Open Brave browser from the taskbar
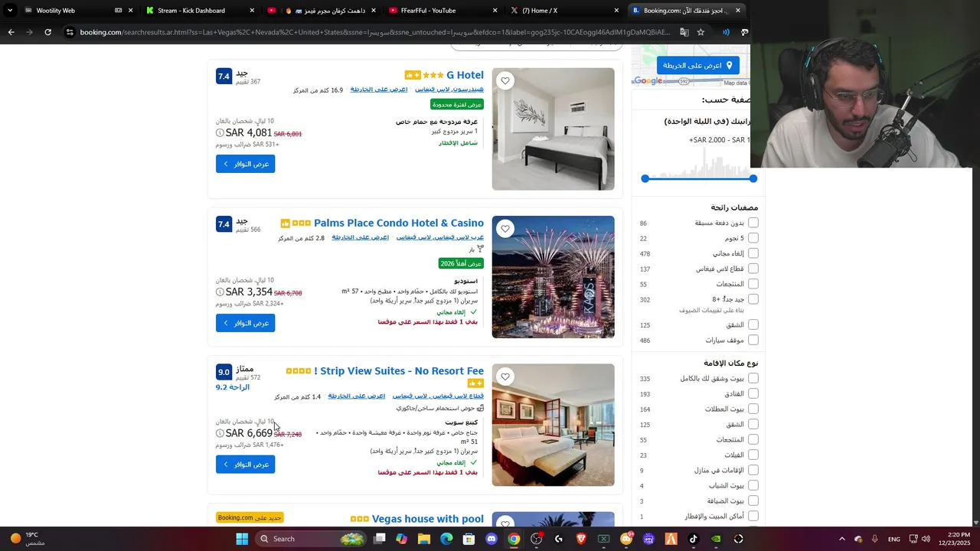Viewport: 980px width, 551px height. [x=581, y=539]
